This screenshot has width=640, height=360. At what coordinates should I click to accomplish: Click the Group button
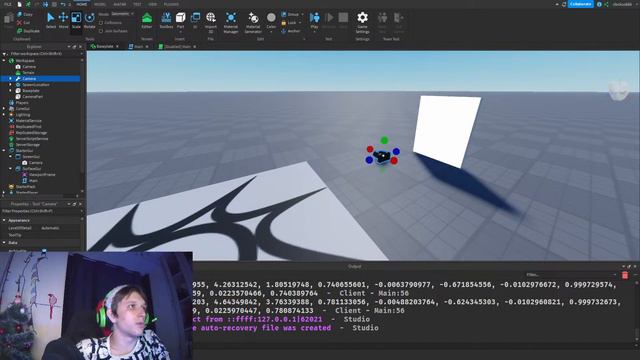290,14
